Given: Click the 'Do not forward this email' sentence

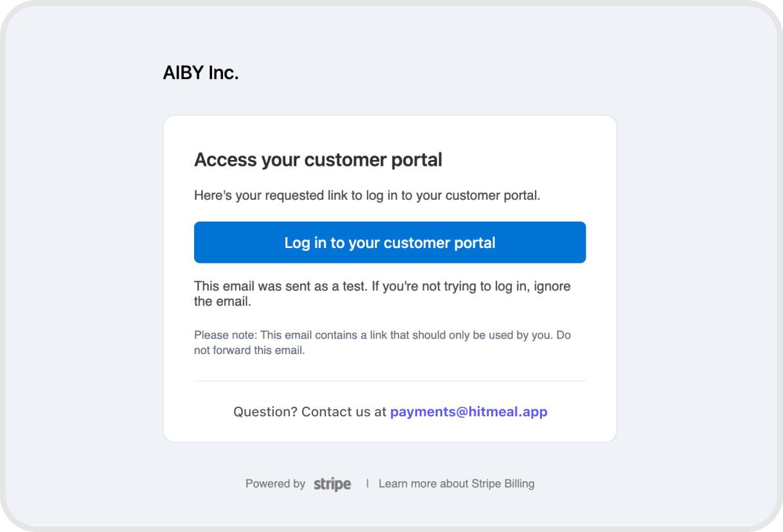Looking at the screenshot, I should tap(249, 351).
